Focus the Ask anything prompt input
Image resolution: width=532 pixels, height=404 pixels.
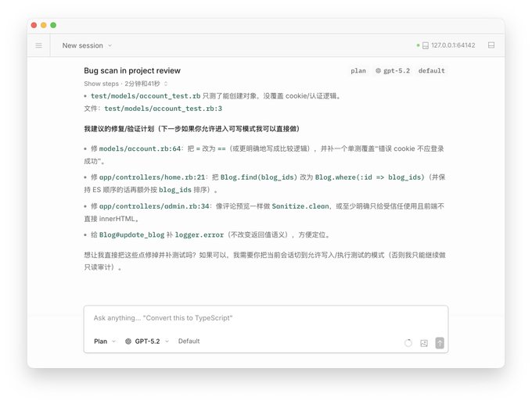pyautogui.click(x=266, y=318)
